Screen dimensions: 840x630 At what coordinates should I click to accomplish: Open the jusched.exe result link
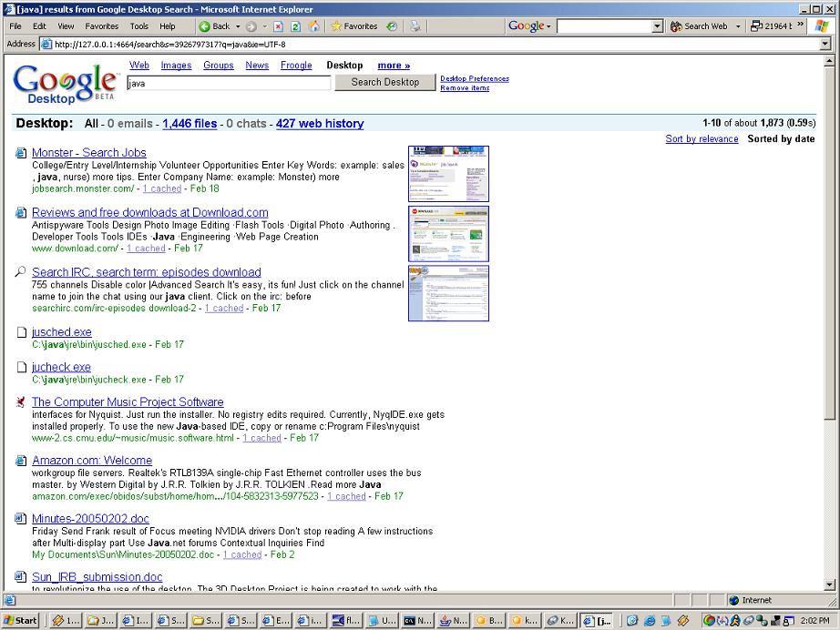62,332
